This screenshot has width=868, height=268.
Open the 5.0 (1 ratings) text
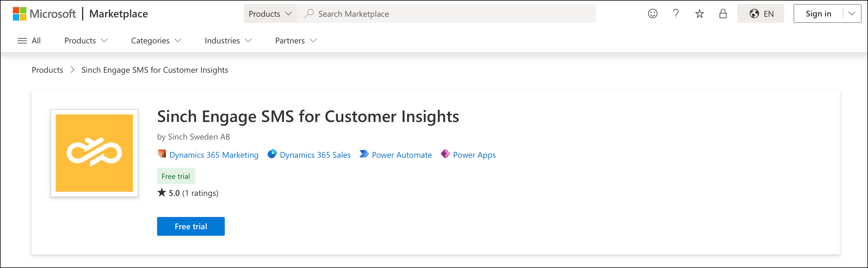coord(193,193)
